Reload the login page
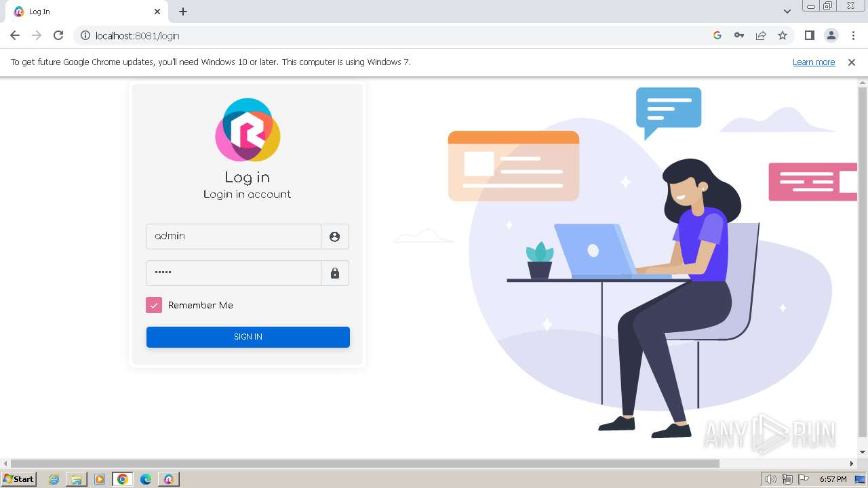The width and height of the screenshot is (868, 488). (58, 35)
